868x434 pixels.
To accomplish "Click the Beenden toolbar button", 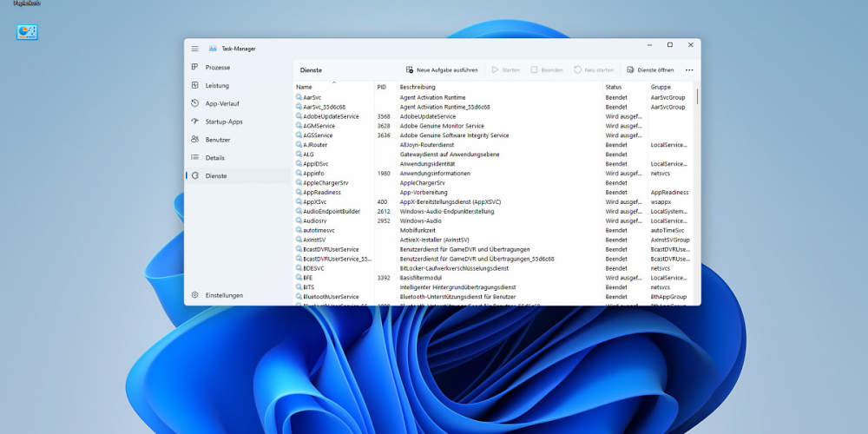I will (547, 70).
